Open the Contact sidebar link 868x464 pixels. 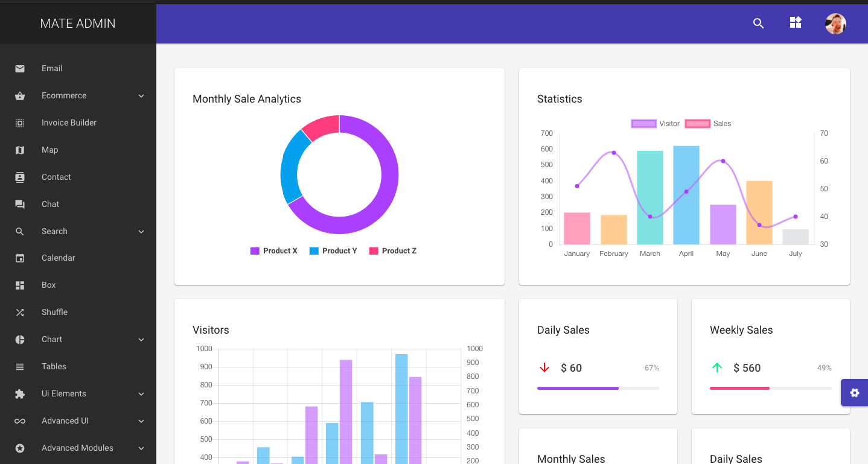tap(78, 177)
